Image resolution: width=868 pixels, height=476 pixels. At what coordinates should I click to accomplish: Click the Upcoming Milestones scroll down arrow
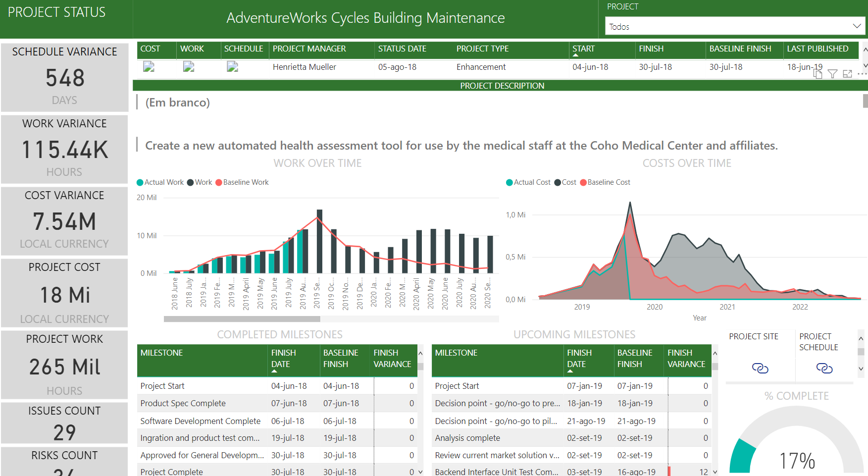pyautogui.click(x=715, y=472)
